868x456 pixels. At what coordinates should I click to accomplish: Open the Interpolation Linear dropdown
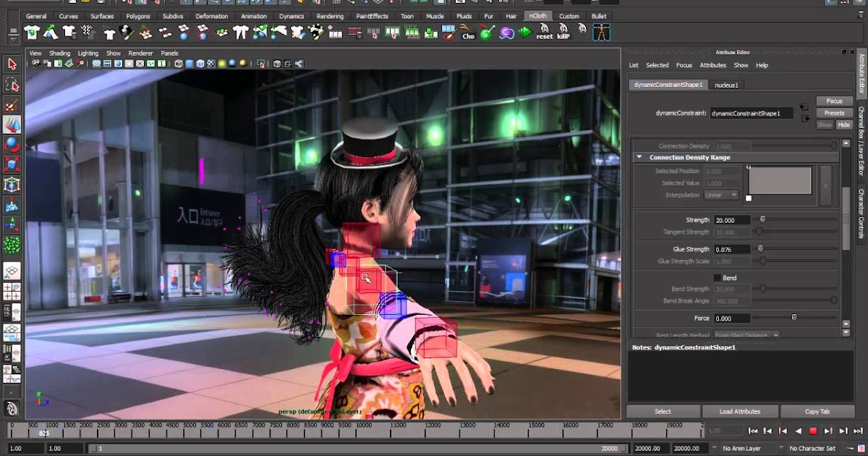[721, 195]
